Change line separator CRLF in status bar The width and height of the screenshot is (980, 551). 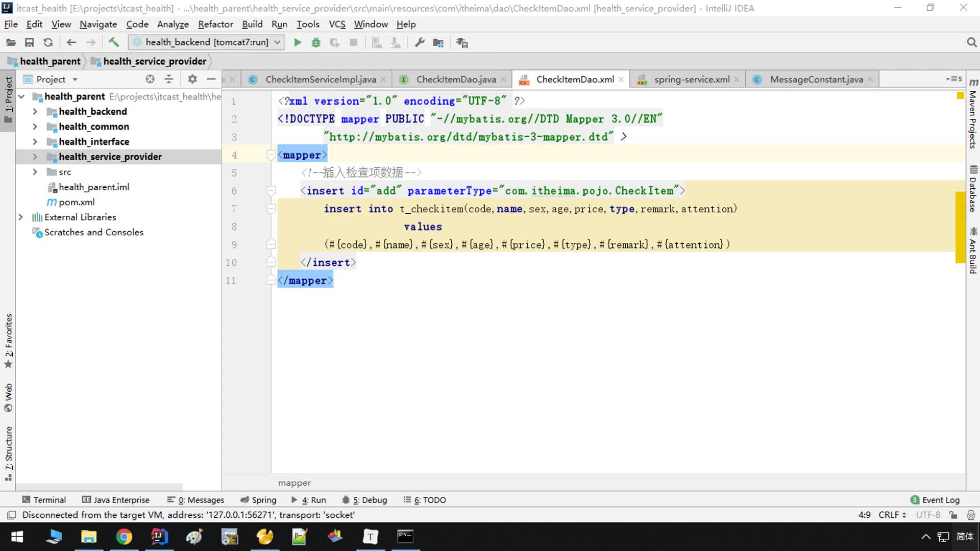click(x=892, y=515)
